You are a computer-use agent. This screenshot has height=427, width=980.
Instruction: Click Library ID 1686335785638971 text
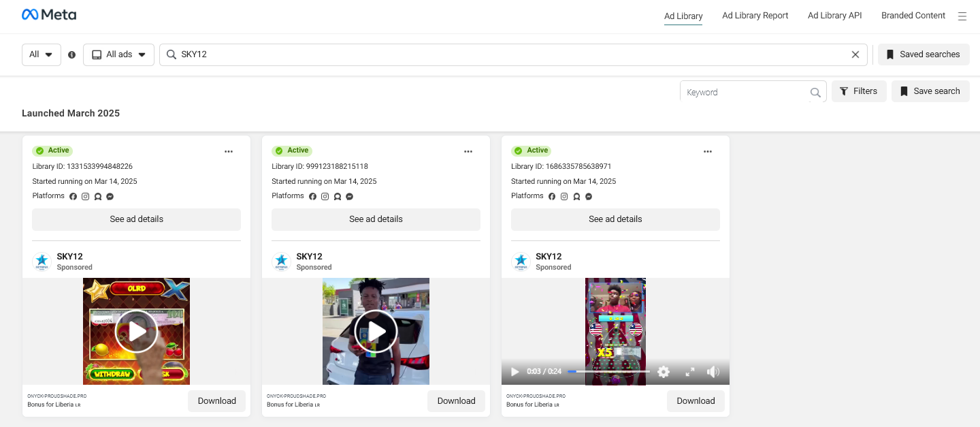561,166
